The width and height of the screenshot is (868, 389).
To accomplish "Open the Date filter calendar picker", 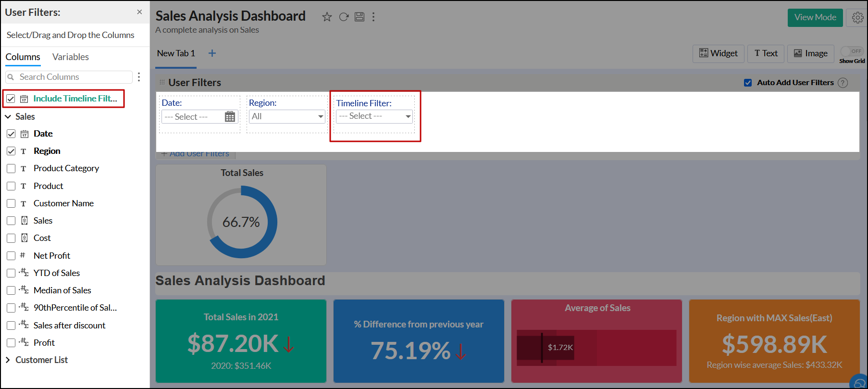I will [230, 116].
